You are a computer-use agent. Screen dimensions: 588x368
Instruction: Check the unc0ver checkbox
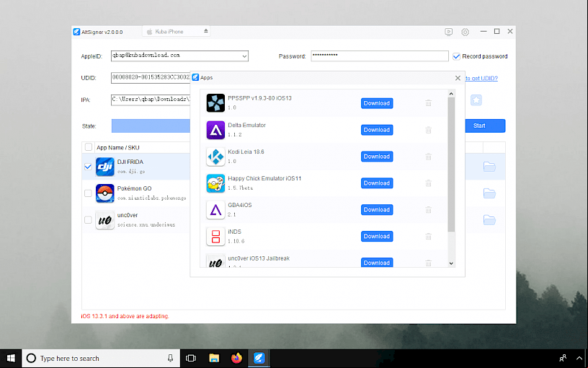click(x=88, y=219)
